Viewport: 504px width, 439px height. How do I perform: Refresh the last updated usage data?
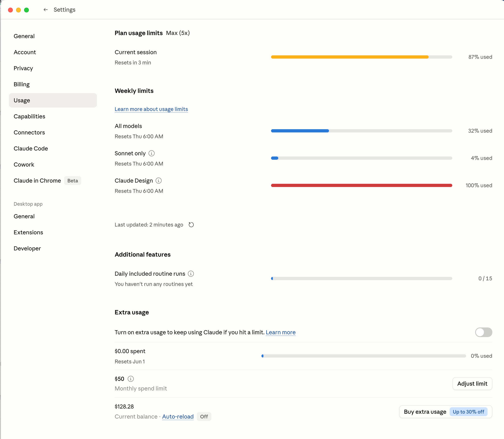pos(191,225)
